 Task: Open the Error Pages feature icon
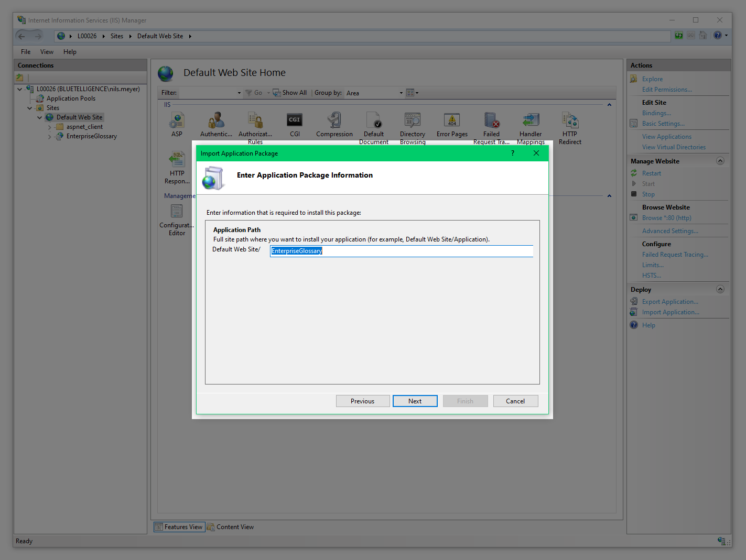[452, 121]
